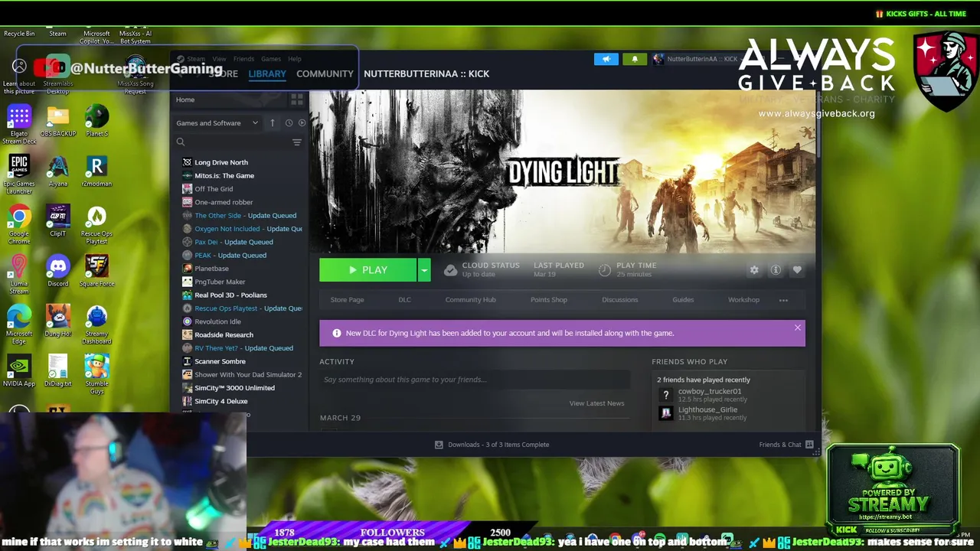Select the Rescue Ops Playtest desktop icon

click(x=96, y=224)
